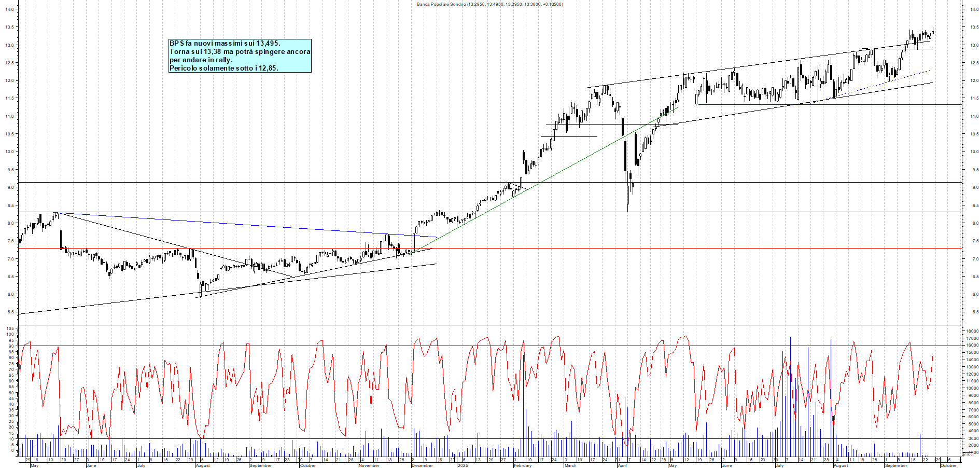This screenshot has height=468, width=980.
Task: Click the 80 oscillator scale label
Action: (x=11, y=357)
